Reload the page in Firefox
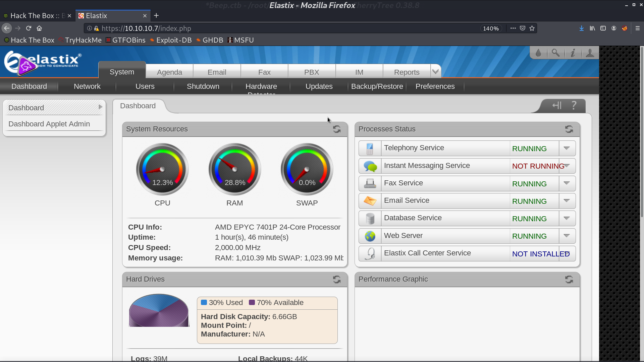Image resolution: width=644 pixels, height=362 pixels. coord(29,28)
